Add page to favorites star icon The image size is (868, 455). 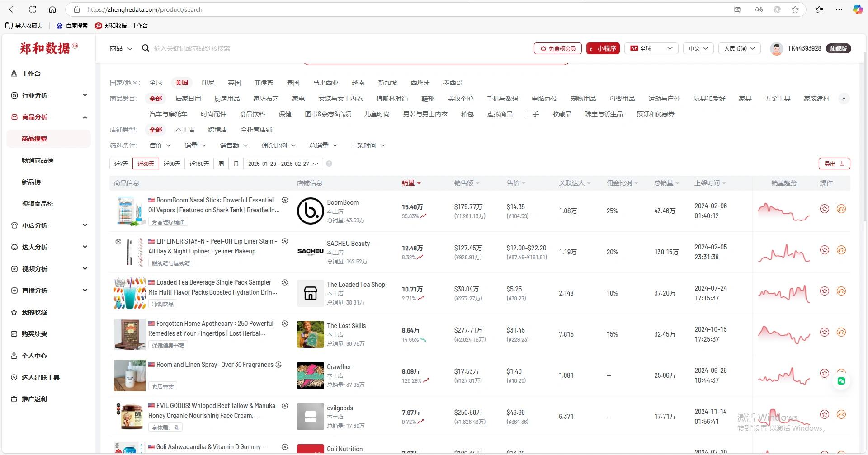[x=795, y=9]
